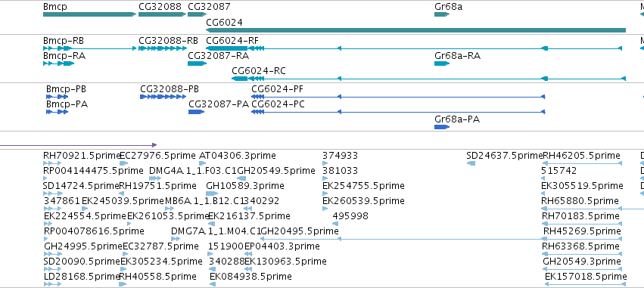Click the long CG6024 gene bar

pyautogui.click(x=415, y=30)
